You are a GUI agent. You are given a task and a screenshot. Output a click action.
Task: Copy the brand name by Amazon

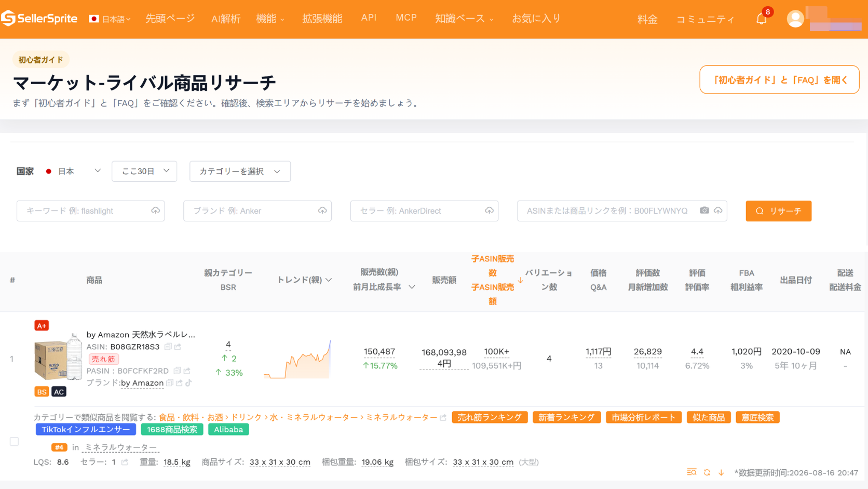click(169, 383)
